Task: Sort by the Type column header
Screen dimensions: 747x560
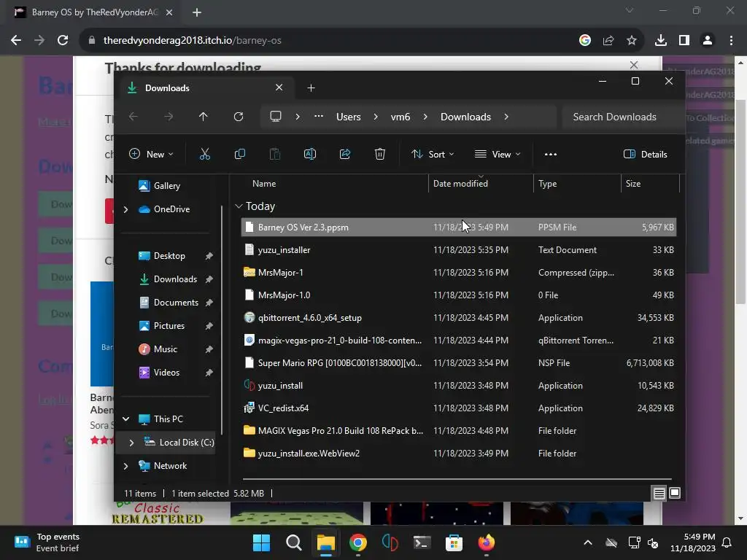Action: coord(577,183)
